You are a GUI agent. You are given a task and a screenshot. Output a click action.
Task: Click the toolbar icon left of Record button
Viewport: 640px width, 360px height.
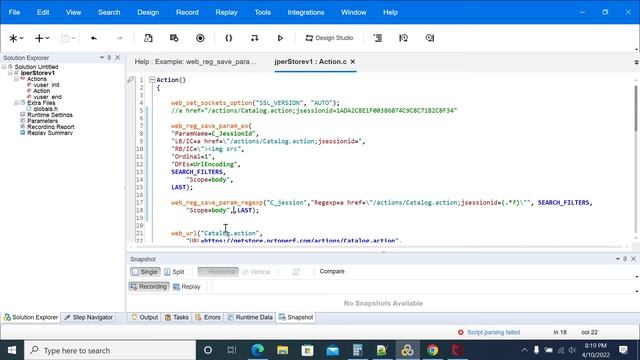pyautogui.click(x=174, y=38)
